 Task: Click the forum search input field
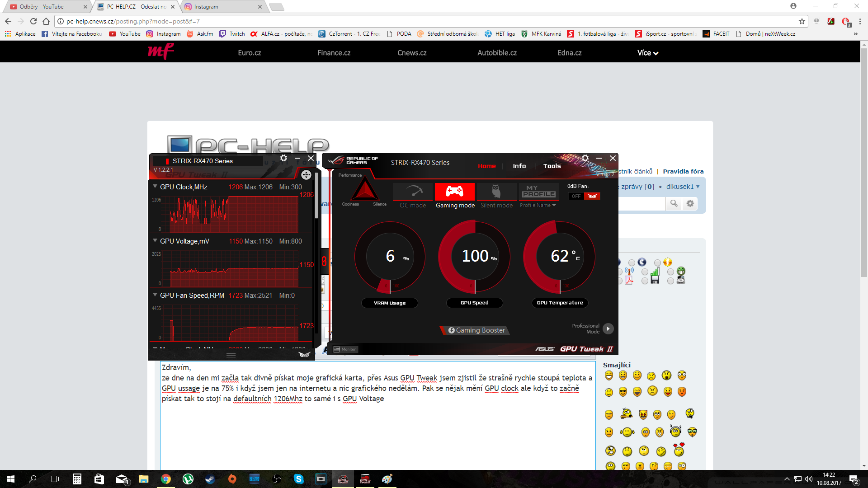pos(642,203)
